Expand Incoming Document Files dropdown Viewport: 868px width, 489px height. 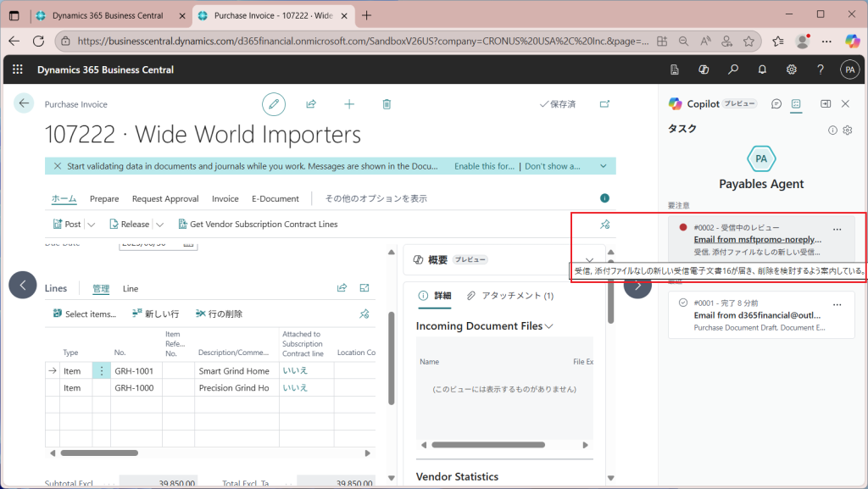click(549, 326)
